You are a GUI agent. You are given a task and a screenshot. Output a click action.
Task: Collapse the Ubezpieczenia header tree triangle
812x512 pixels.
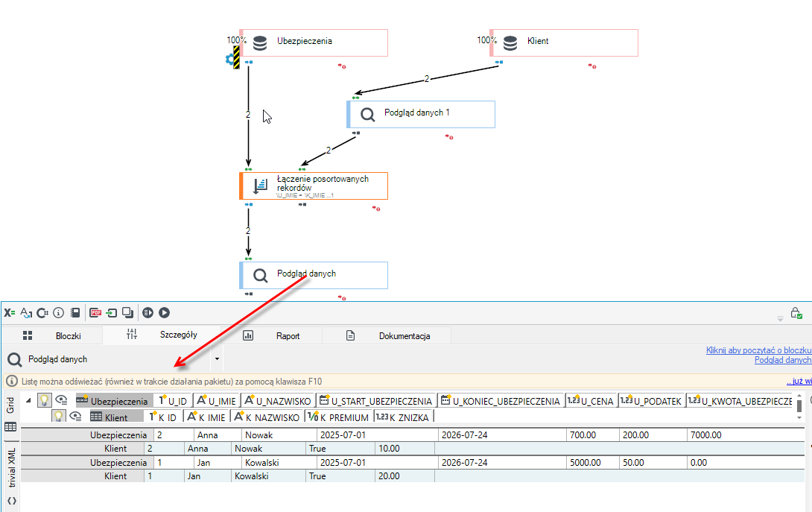tap(28, 400)
